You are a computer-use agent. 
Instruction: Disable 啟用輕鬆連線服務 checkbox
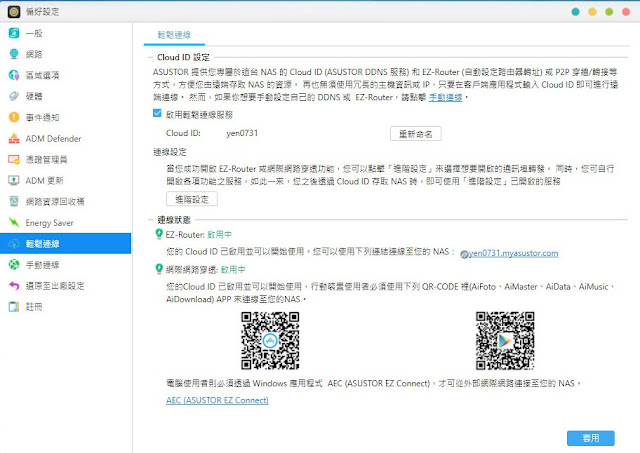[x=157, y=113]
